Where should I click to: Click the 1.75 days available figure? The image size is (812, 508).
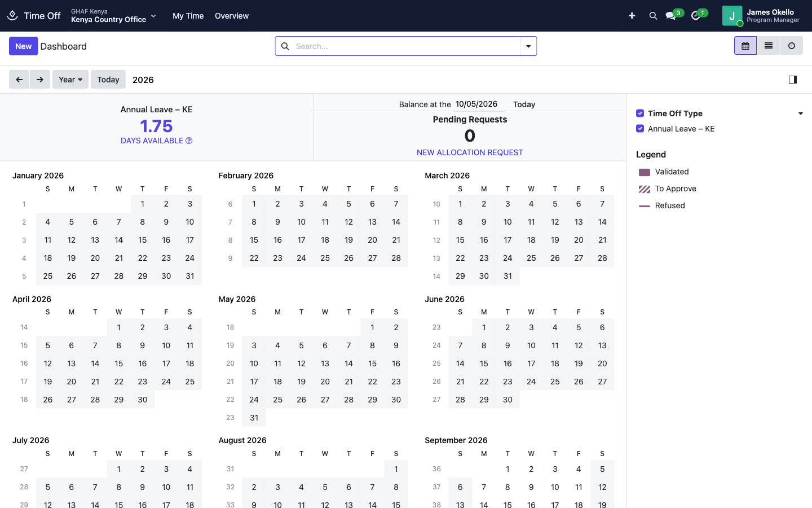pyautogui.click(x=156, y=126)
